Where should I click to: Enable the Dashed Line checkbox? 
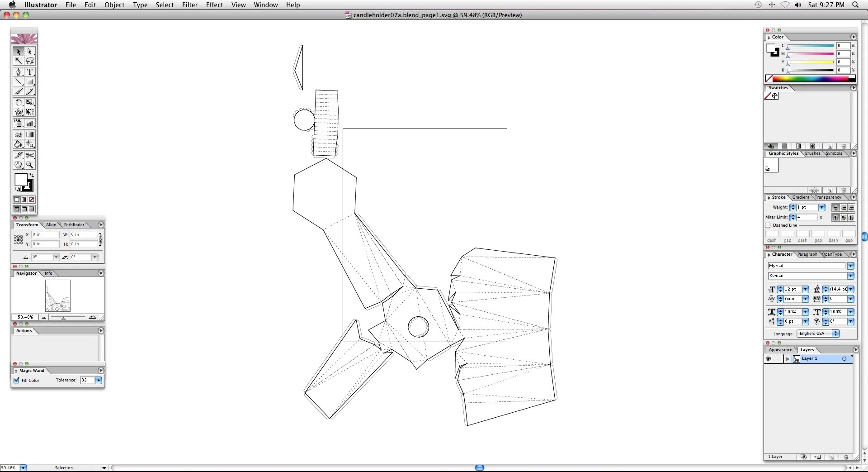click(769, 225)
